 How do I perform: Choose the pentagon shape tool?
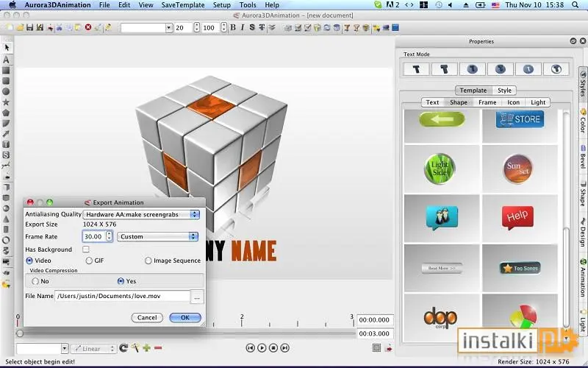pos(7,113)
